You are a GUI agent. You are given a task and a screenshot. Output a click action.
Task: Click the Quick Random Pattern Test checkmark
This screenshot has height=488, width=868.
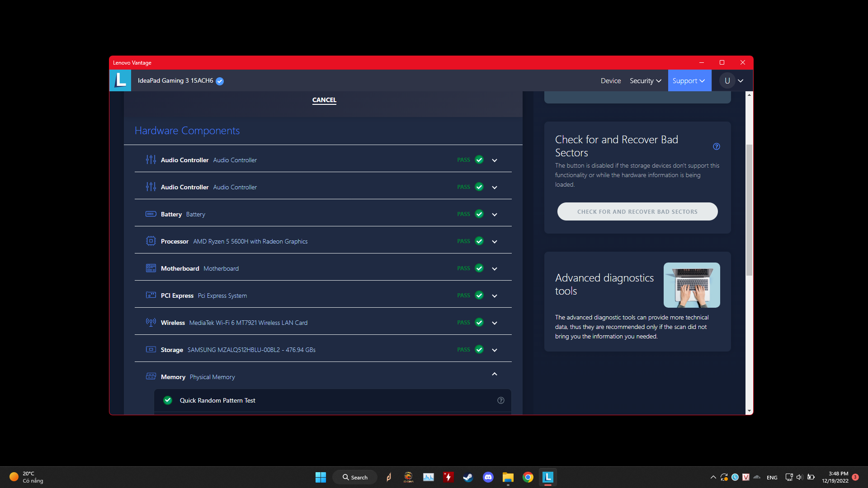168,400
